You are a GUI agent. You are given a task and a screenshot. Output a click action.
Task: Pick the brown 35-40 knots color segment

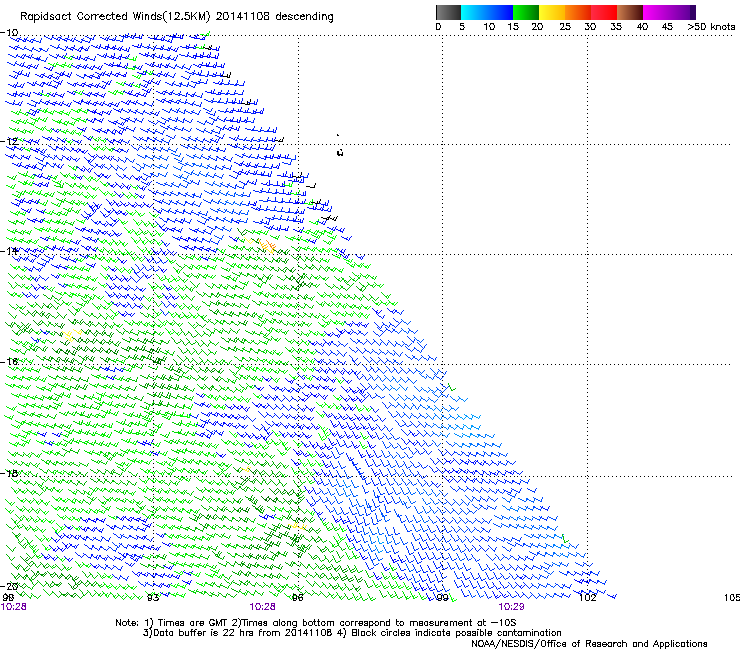tap(630, 12)
